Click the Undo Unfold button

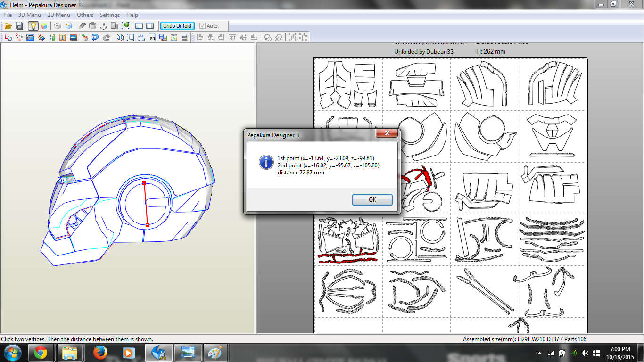(177, 26)
